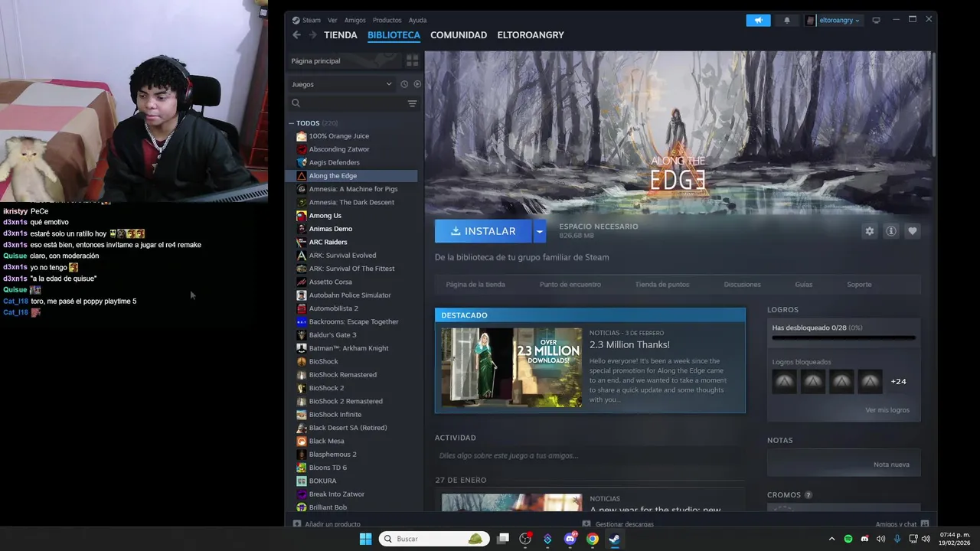Switch to BIBLIOTECA tab
Screen dimensions: 980x551
click(394, 35)
